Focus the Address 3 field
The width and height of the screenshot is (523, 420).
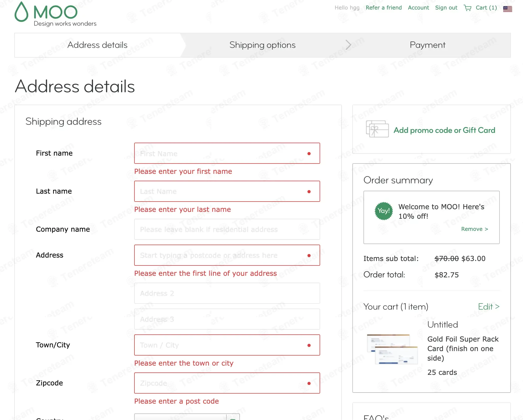coord(227,319)
